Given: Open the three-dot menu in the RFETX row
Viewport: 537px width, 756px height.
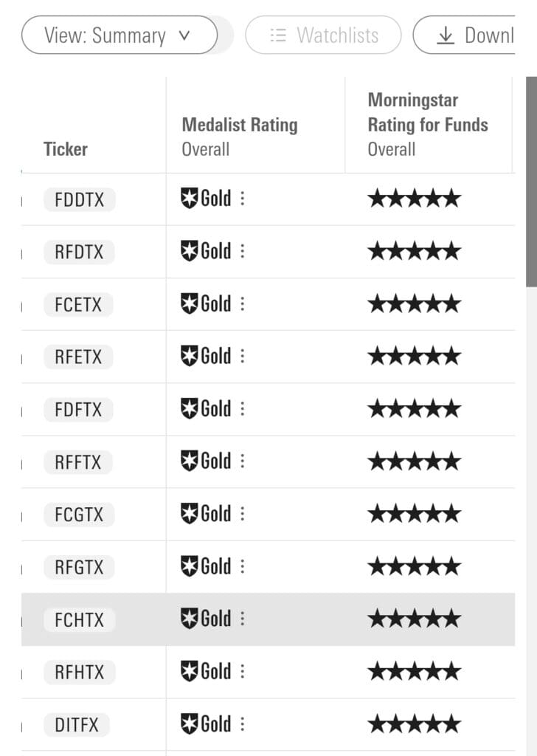Looking at the screenshot, I should 242,357.
